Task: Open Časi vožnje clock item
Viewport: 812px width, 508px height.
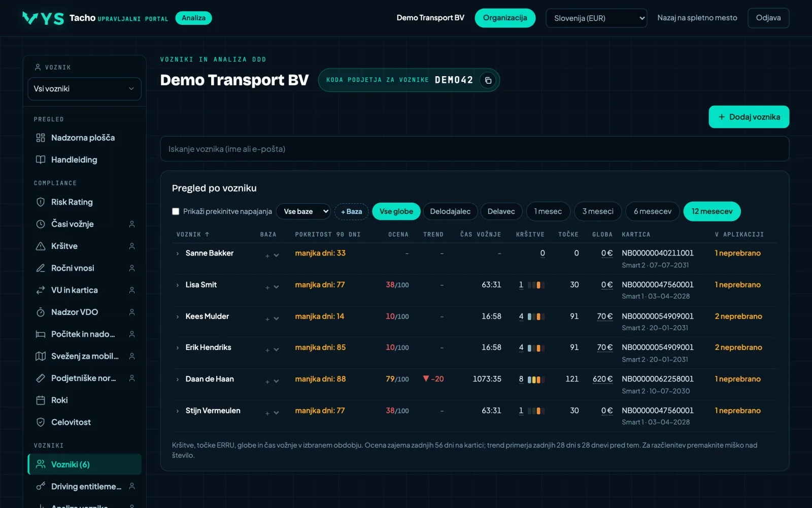Action: (84, 224)
